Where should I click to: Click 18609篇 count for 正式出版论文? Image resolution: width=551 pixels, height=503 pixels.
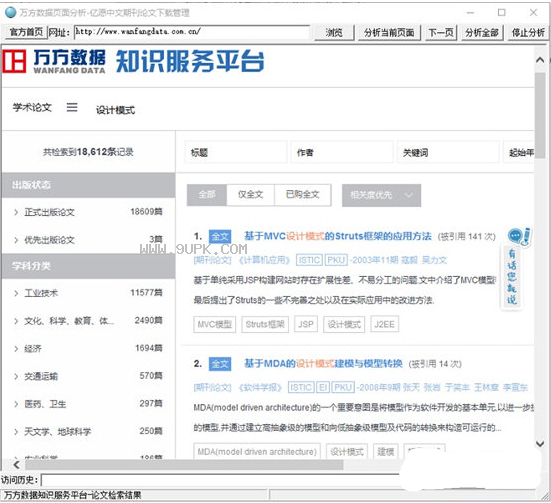[x=147, y=212]
